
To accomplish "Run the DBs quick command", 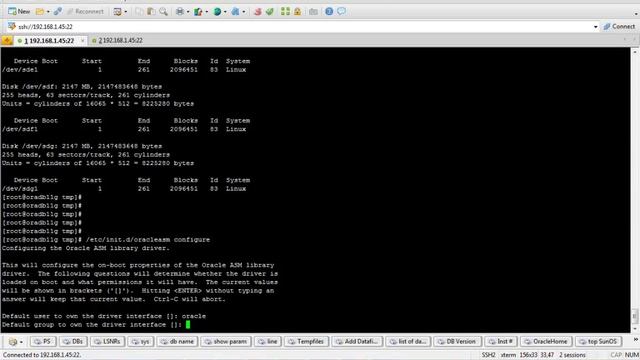I will (73, 341).
